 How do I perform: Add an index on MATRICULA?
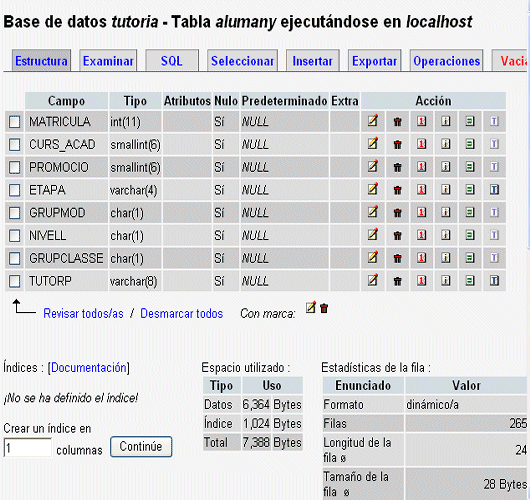pos(446,121)
